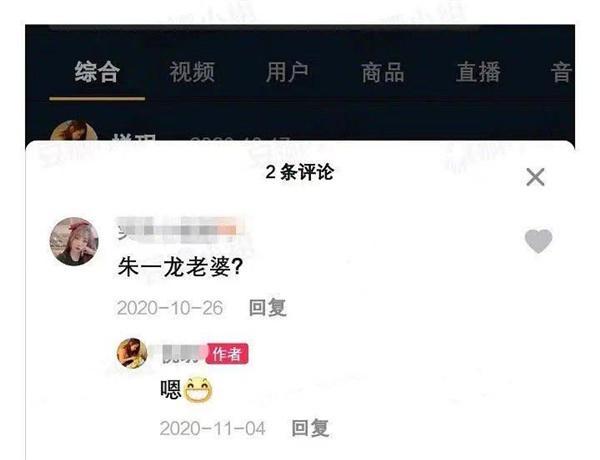Switch to the 商品 tab
The width and height of the screenshot is (600, 460).
pyautogui.click(x=383, y=72)
